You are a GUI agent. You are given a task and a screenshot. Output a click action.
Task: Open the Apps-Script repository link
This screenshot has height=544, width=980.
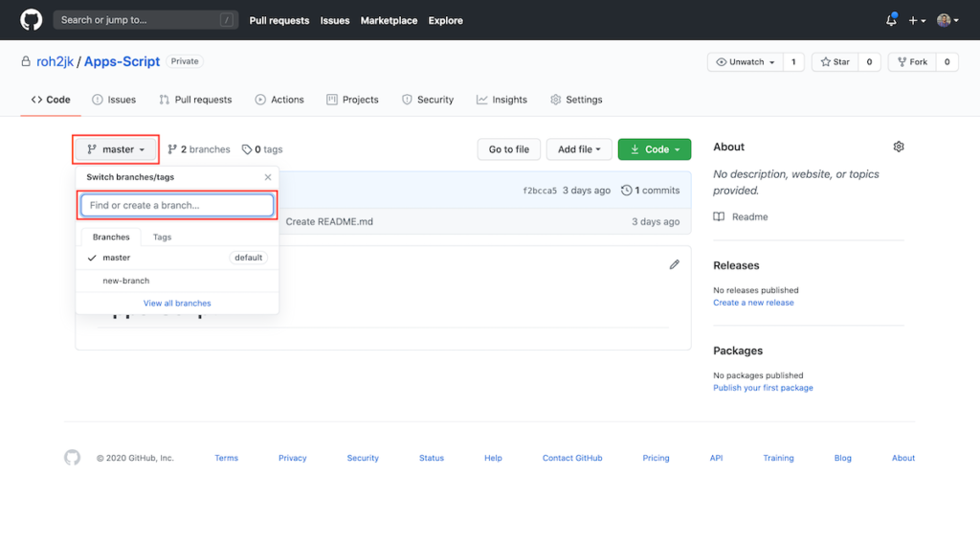point(122,61)
